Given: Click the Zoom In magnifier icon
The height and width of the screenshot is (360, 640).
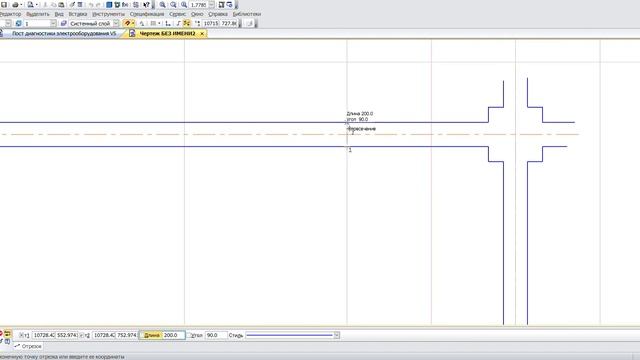Looking at the screenshot, I should click(x=162, y=4).
